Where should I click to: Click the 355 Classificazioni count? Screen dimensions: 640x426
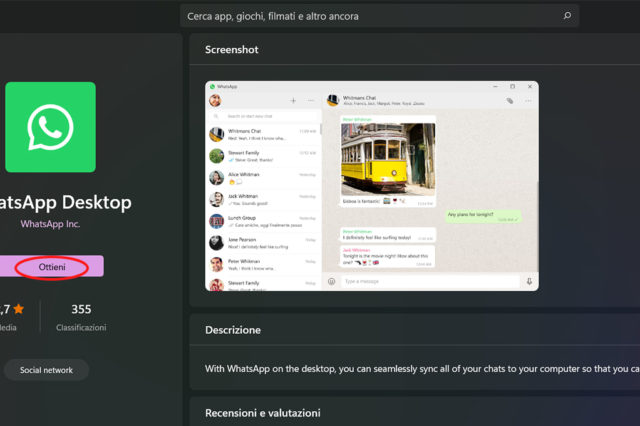pyautogui.click(x=81, y=317)
